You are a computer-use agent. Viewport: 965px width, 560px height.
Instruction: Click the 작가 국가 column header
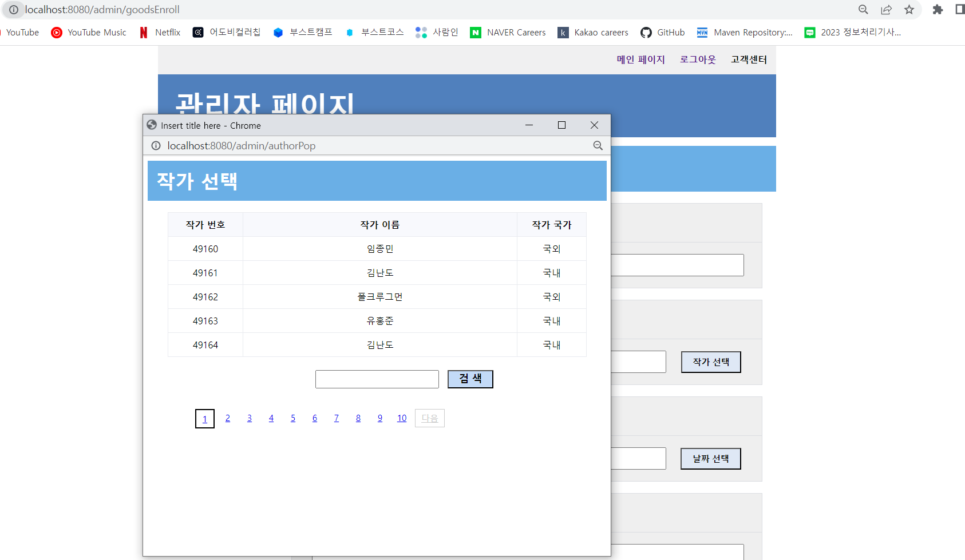tap(552, 225)
